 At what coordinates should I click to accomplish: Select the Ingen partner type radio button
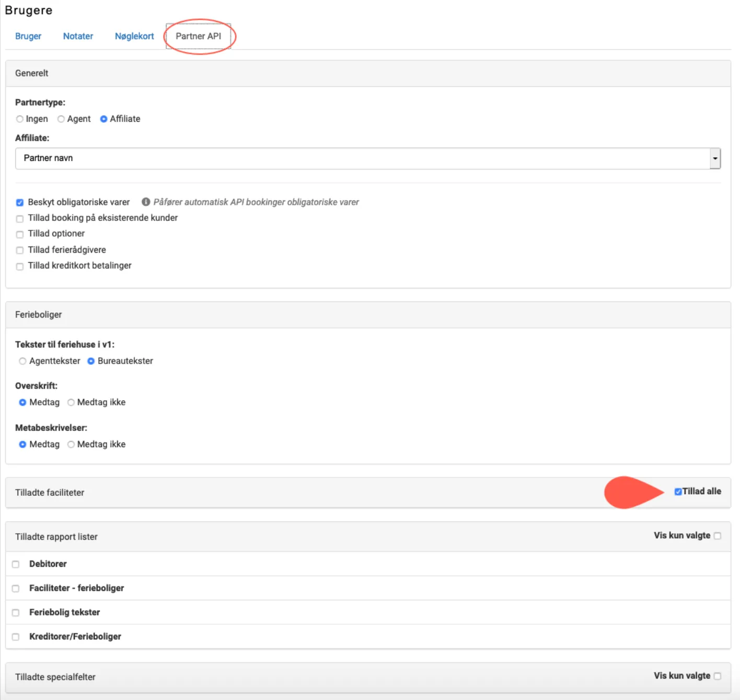pyautogui.click(x=20, y=119)
